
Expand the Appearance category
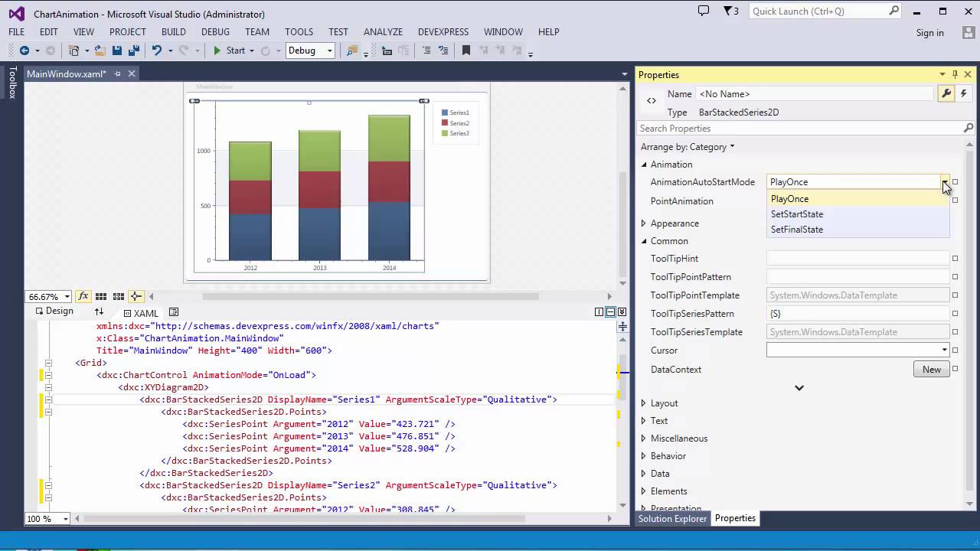click(x=644, y=223)
